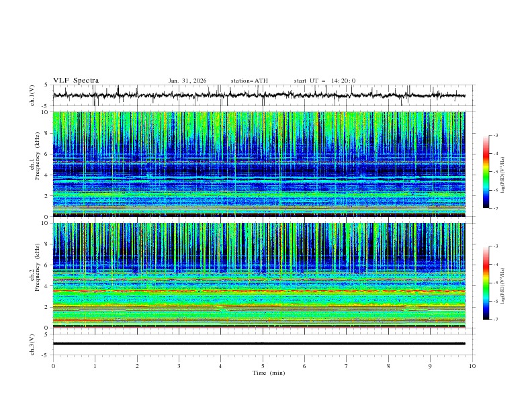Click the 'Time (min)' axis label
The width and height of the screenshot is (532, 411).
269,373
